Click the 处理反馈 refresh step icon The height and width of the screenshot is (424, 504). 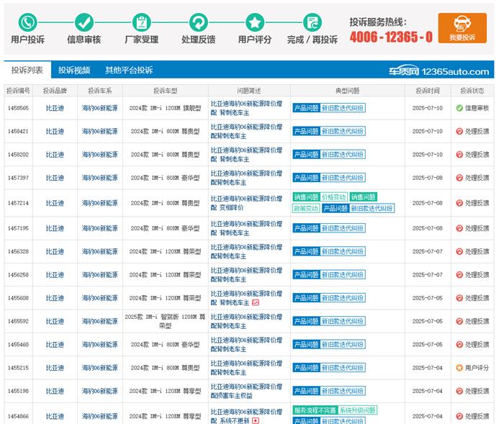(198, 22)
